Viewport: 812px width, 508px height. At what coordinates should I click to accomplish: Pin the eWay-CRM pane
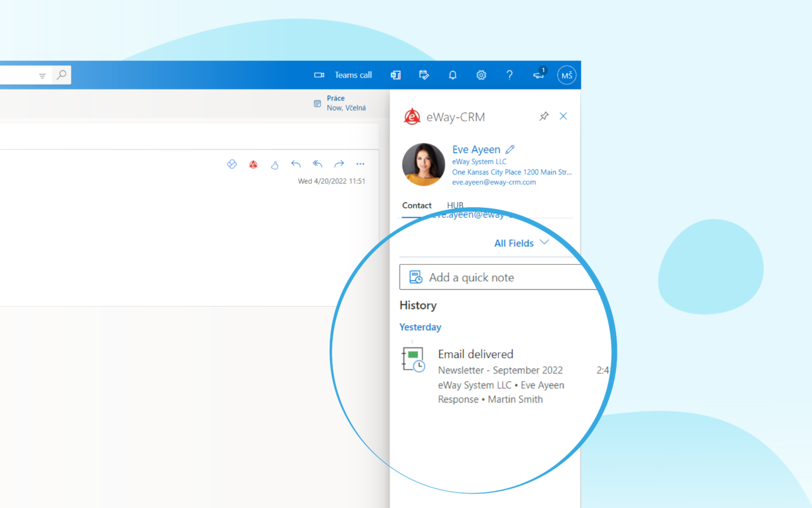tap(544, 116)
